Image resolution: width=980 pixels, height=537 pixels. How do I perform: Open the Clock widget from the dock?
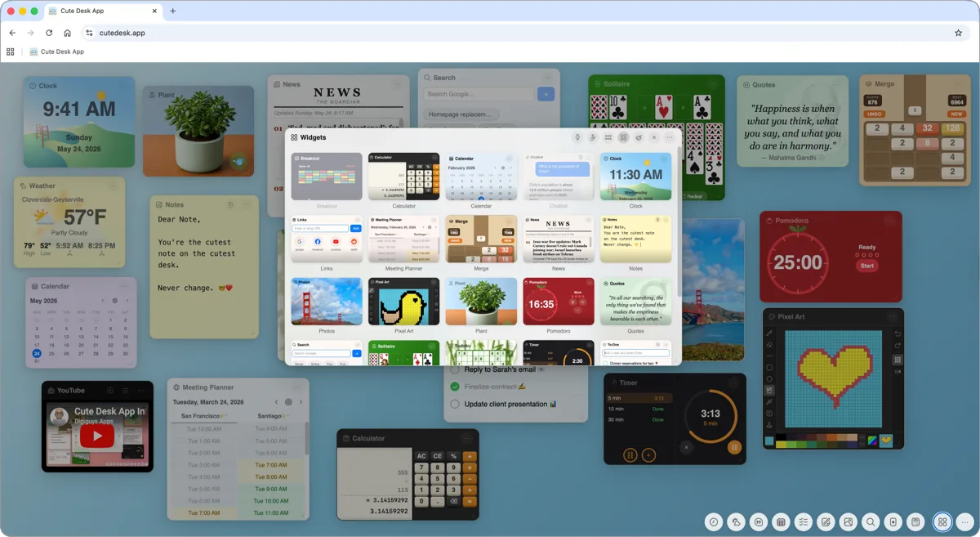coord(714,522)
